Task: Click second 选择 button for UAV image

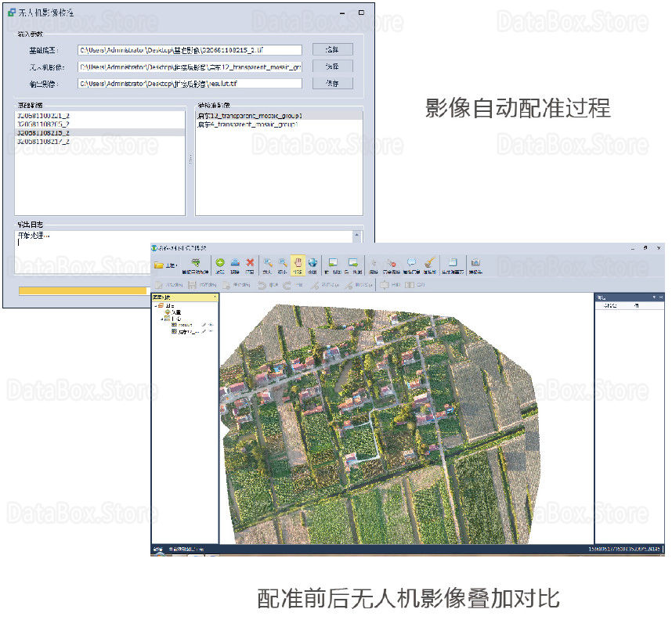Action: coord(333,67)
